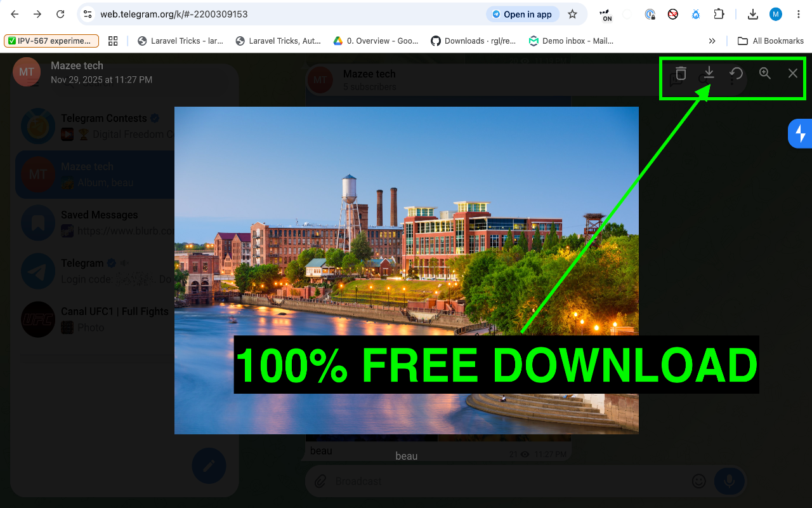Open Laravel Tricks, Aut... bookmark
The height and width of the screenshot is (508, 812).
(x=278, y=41)
